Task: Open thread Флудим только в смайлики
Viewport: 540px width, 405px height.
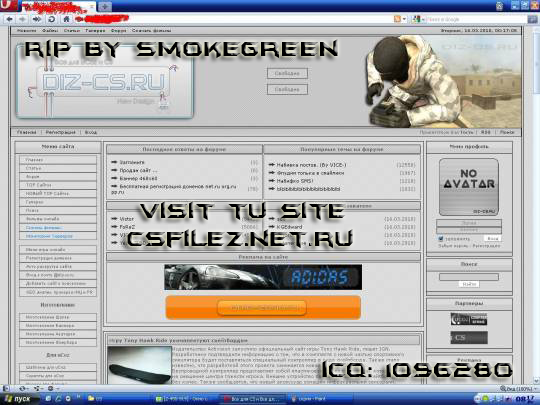Action: [310, 173]
